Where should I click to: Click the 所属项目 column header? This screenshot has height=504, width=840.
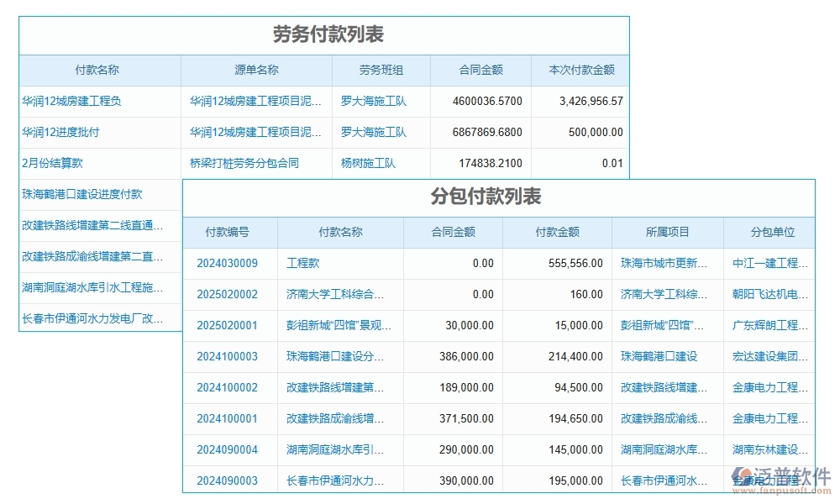point(668,233)
